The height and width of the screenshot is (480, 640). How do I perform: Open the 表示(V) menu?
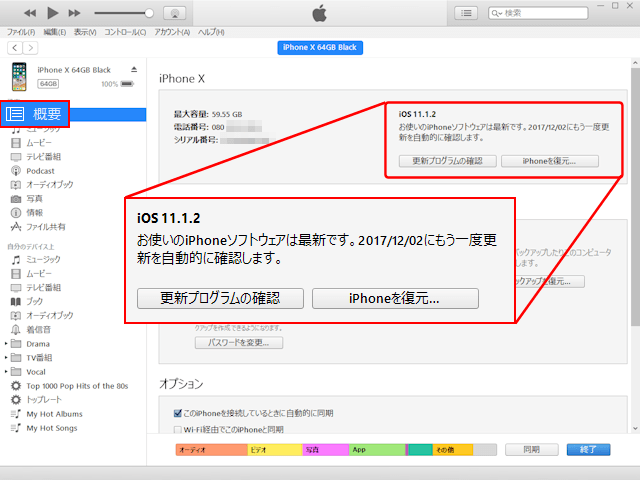85,32
